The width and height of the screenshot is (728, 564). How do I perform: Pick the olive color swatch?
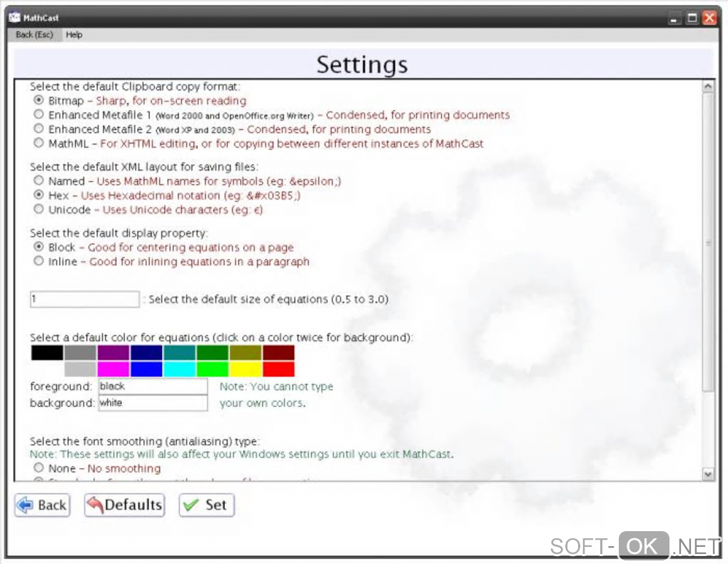pyautogui.click(x=246, y=353)
